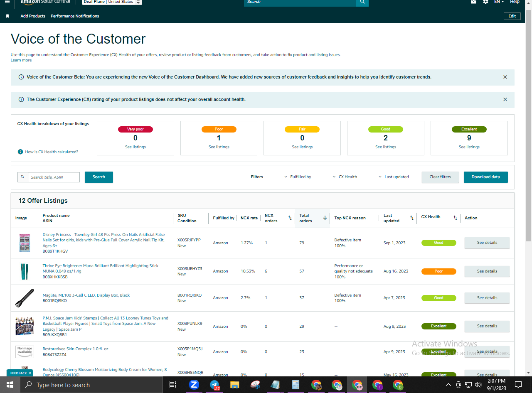Dismiss the Voice of the Customer Beta notice
The height and width of the screenshot is (393, 532).
tap(505, 77)
